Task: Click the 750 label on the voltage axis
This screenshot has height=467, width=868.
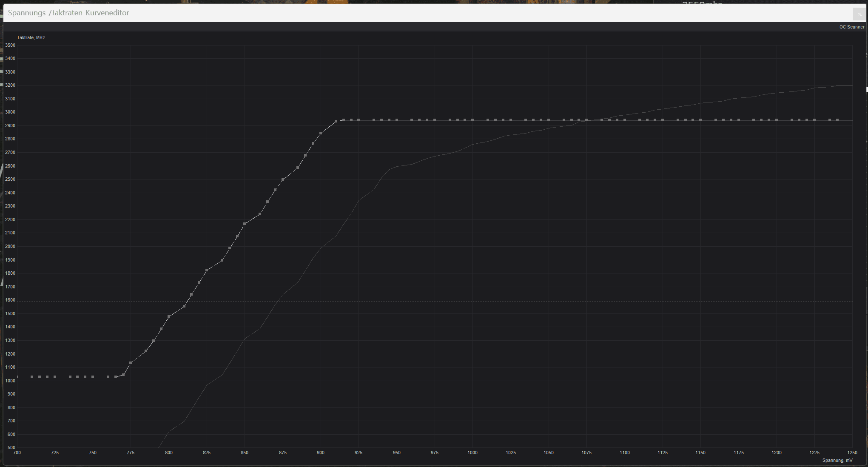Action: point(93,453)
